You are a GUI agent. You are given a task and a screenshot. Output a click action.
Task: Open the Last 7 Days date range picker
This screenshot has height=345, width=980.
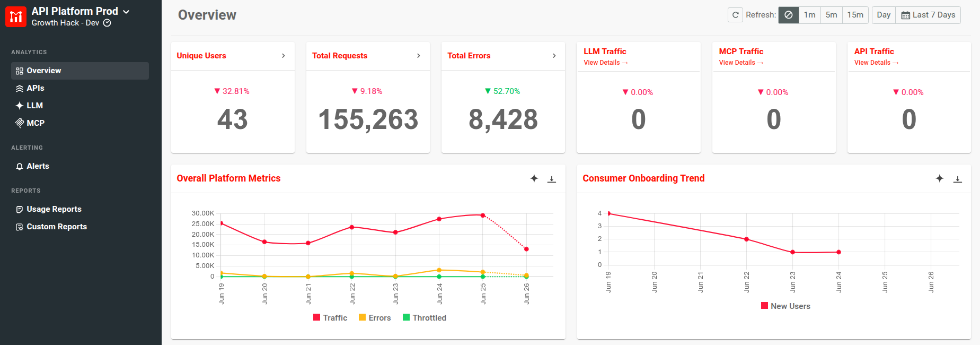pyautogui.click(x=928, y=15)
